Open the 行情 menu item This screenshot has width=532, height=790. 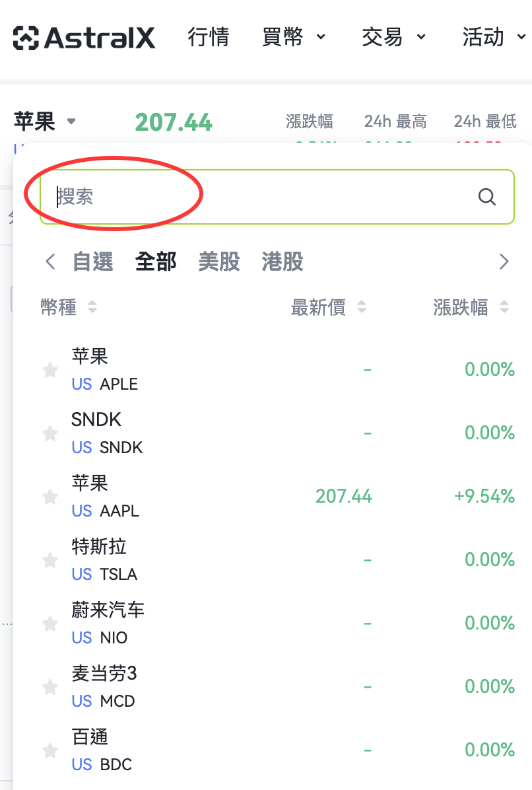[209, 37]
